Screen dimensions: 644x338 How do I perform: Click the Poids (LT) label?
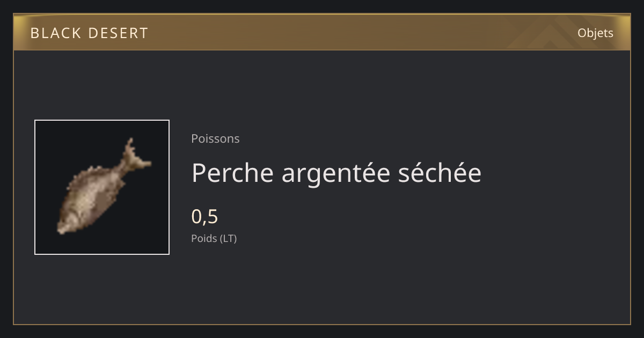pos(214,238)
